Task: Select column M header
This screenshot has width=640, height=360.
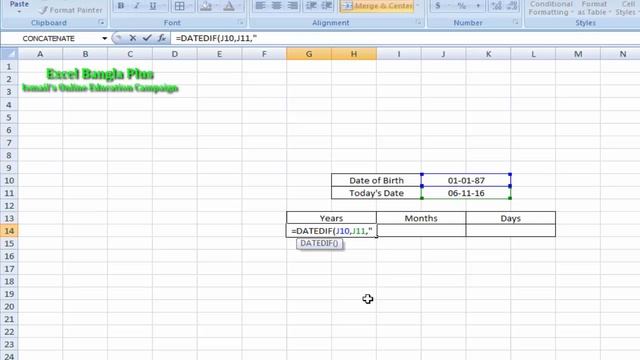Action: pyautogui.click(x=578, y=54)
